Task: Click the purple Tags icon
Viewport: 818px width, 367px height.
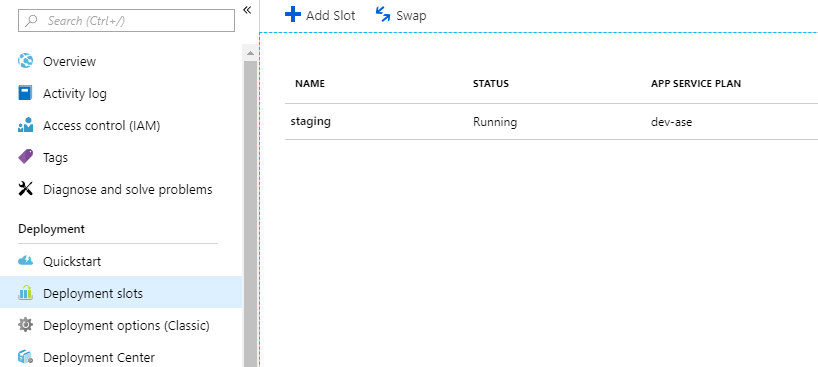Action: pos(26,157)
